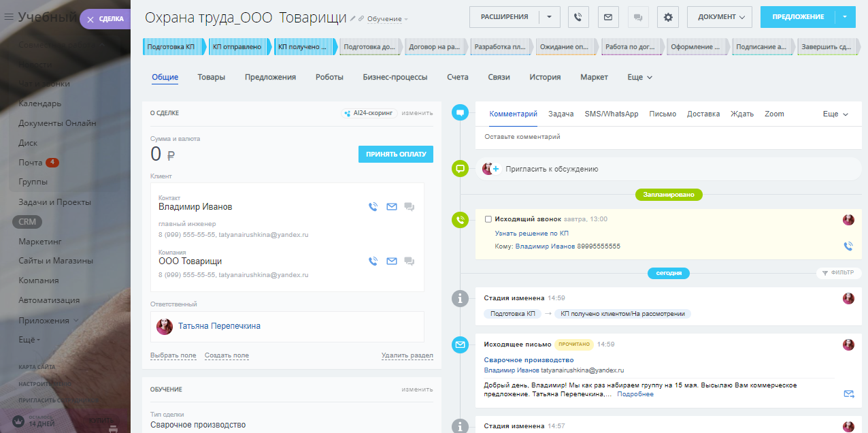Switch to the Товары tab
This screenshot has height=433, width=868.
coord(211,78)
